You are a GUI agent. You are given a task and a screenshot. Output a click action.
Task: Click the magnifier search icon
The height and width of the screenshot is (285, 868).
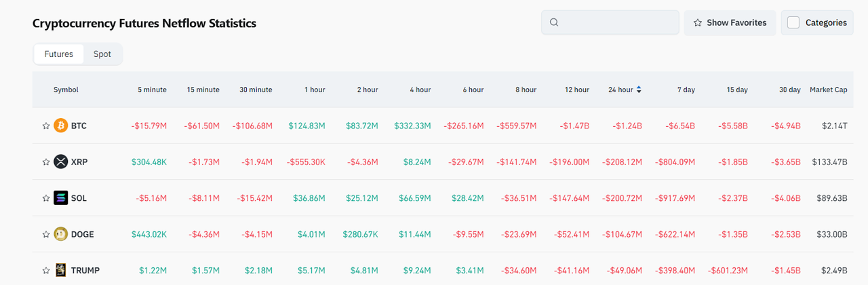click(554, 22)
